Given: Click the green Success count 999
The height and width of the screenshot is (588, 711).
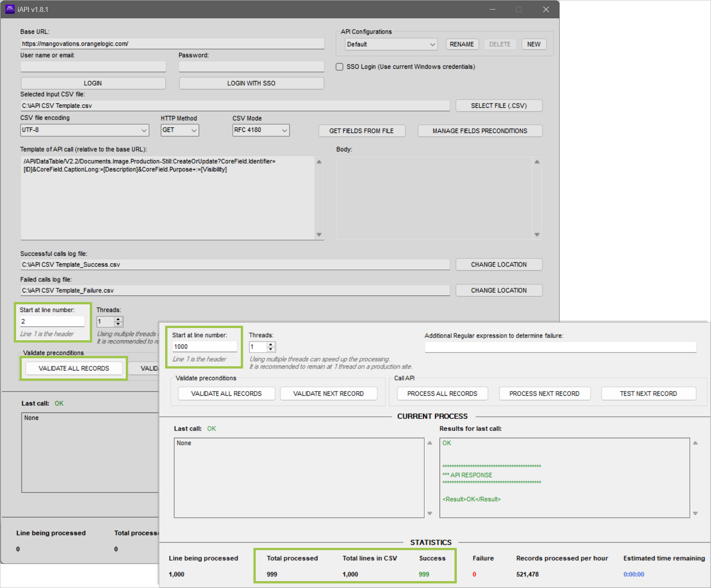Looking at the screenshot, I should pos(424,574).
